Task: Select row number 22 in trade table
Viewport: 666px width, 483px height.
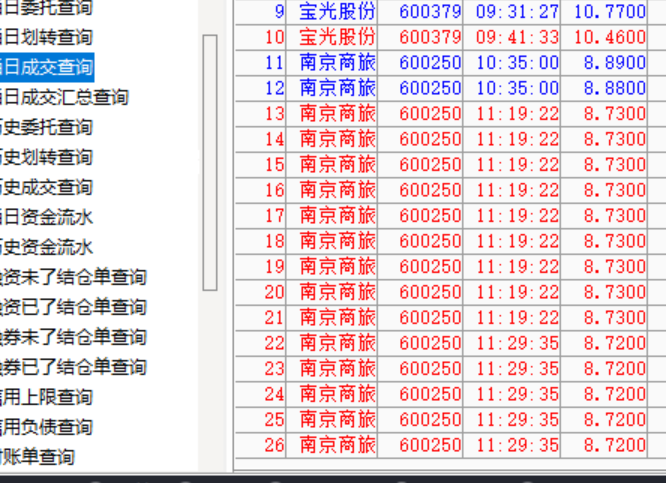Action: (x=274, y=343)
